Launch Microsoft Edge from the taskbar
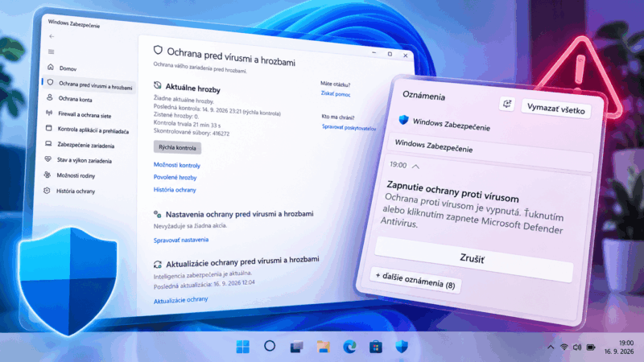 pos(349,347)
